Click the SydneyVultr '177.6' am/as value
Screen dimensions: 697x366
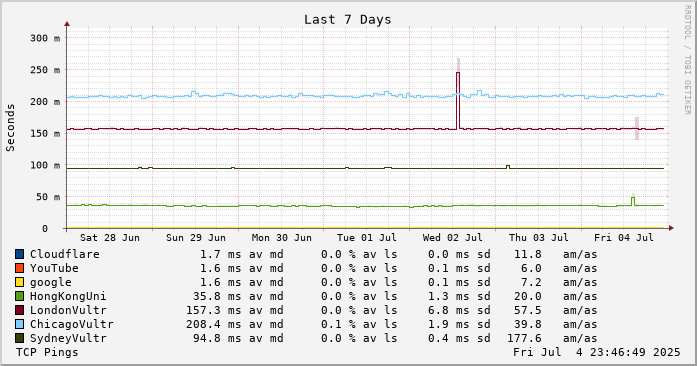pyautogui.click(x=524, y=338)
